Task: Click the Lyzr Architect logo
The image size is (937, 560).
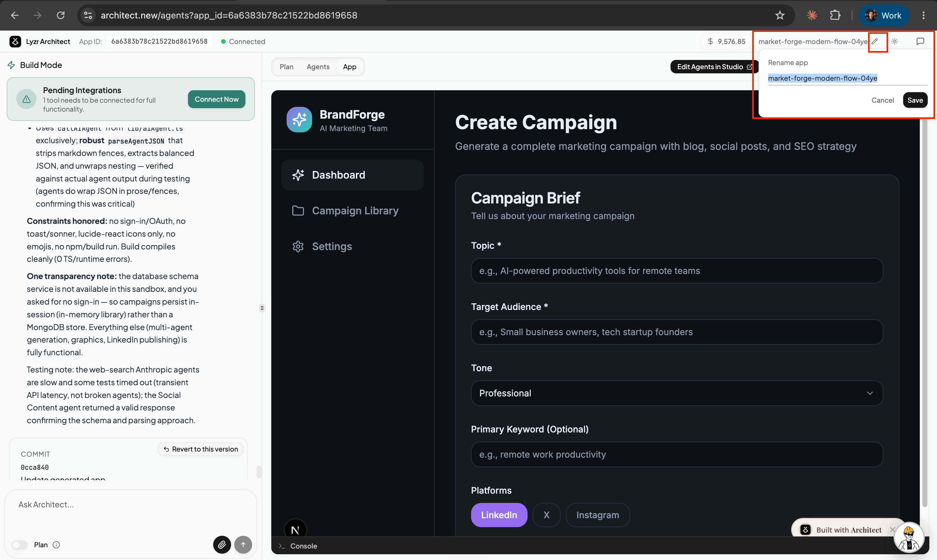Action: pos(15,41)
